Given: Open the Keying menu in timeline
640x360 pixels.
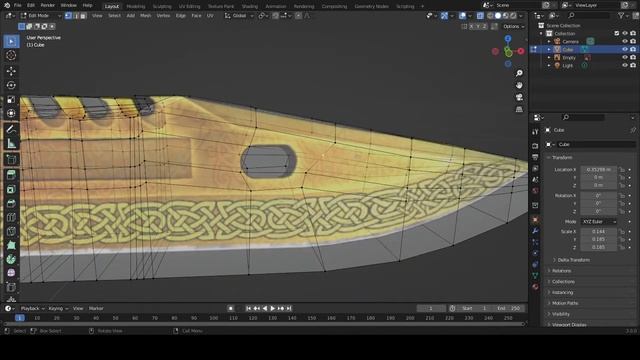Looking at the screenshot, I should [58, 309].
